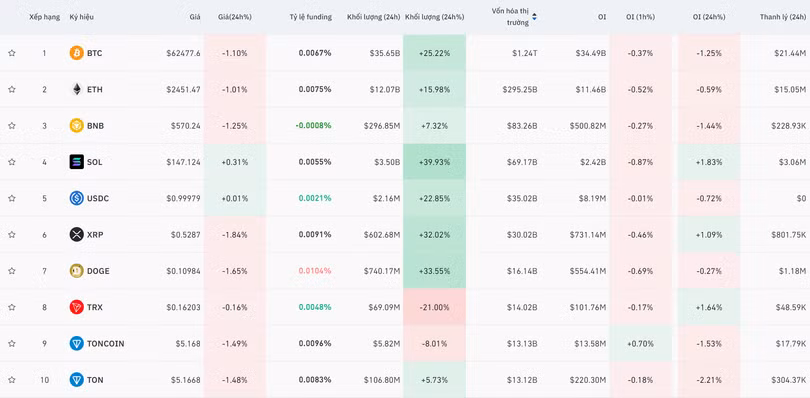This screenshot has width=810, height=398.
Task: Click the OI (24h%) column header
Action: point(709,17)
